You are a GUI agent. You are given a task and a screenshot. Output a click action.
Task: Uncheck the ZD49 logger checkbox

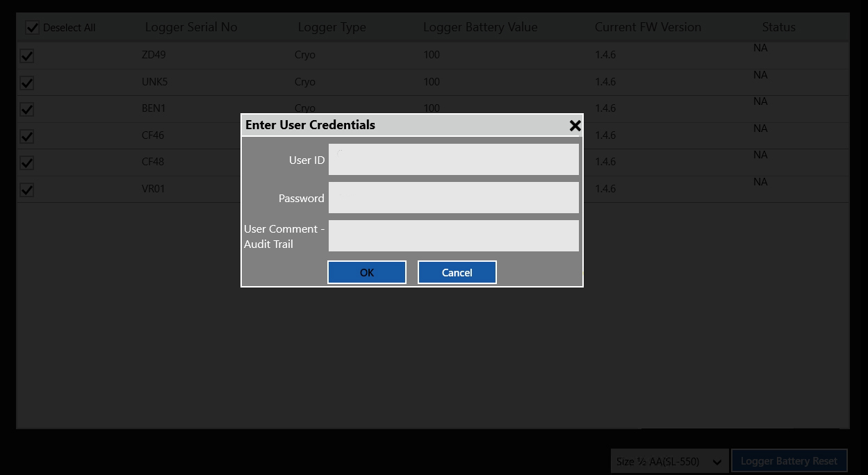pyautogui.click(x=27, y=56)
